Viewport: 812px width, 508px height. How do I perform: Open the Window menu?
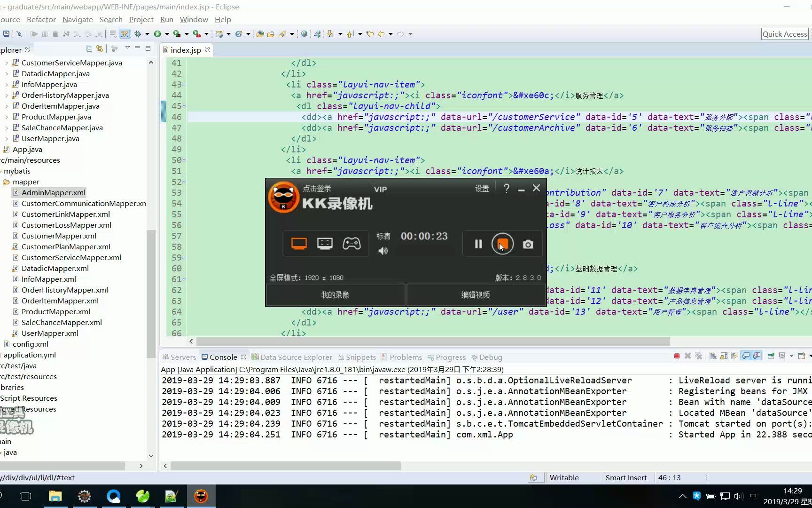click(x=194, y=19)
